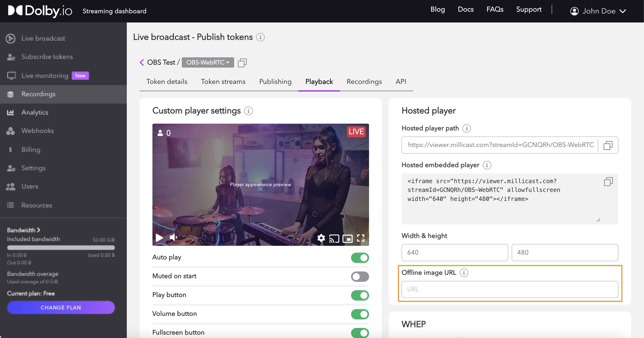Screen dimensions: 644x338
Task: Open the Token streams tab
Action: pos(223,82)
